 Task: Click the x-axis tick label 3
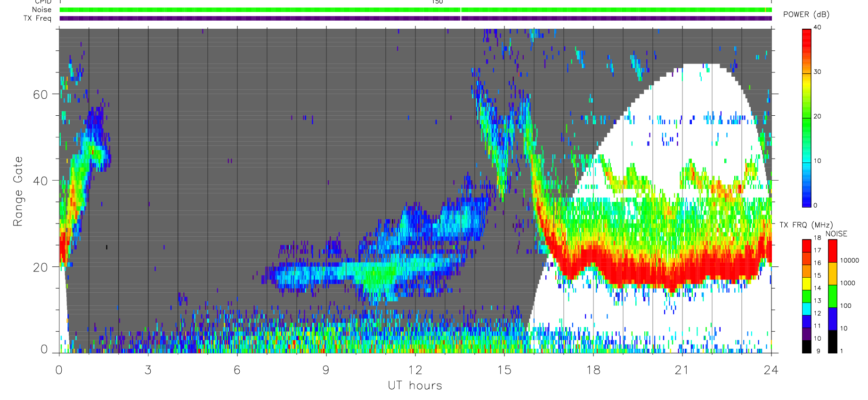(x=148, y=370)
